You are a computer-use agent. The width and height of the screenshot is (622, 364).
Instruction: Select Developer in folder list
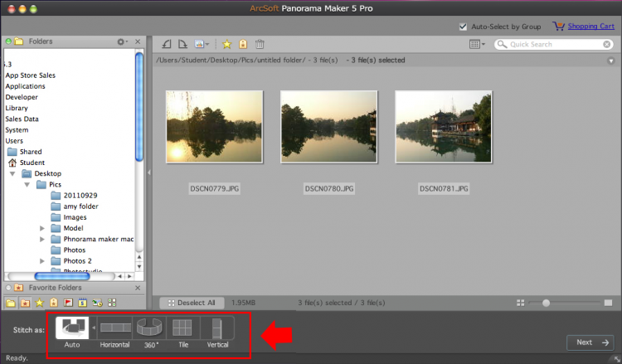(22, 97)
